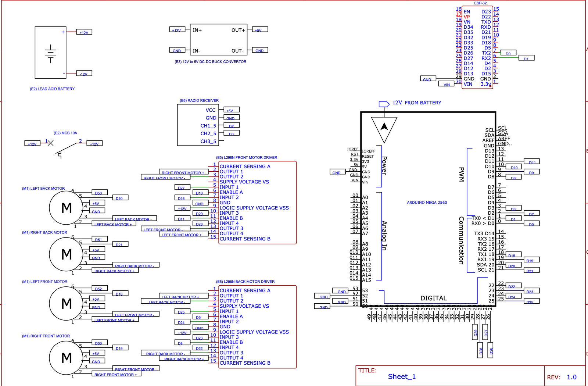
Task: Click the 'ESP-32' component title
Action: click(x=480, y=3)
